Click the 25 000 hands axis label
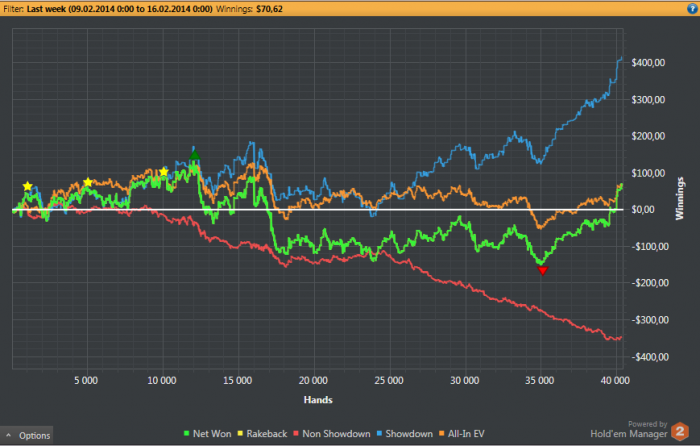 (x=389, y=380)
